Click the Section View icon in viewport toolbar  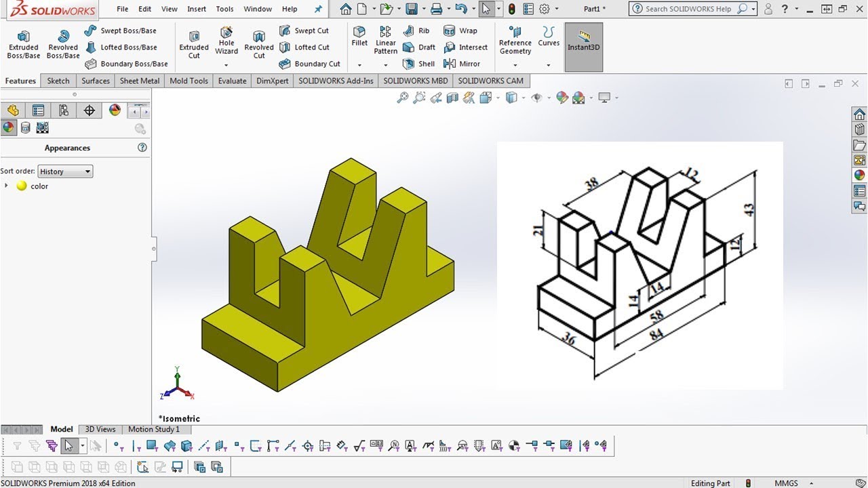tap(452, 98)
